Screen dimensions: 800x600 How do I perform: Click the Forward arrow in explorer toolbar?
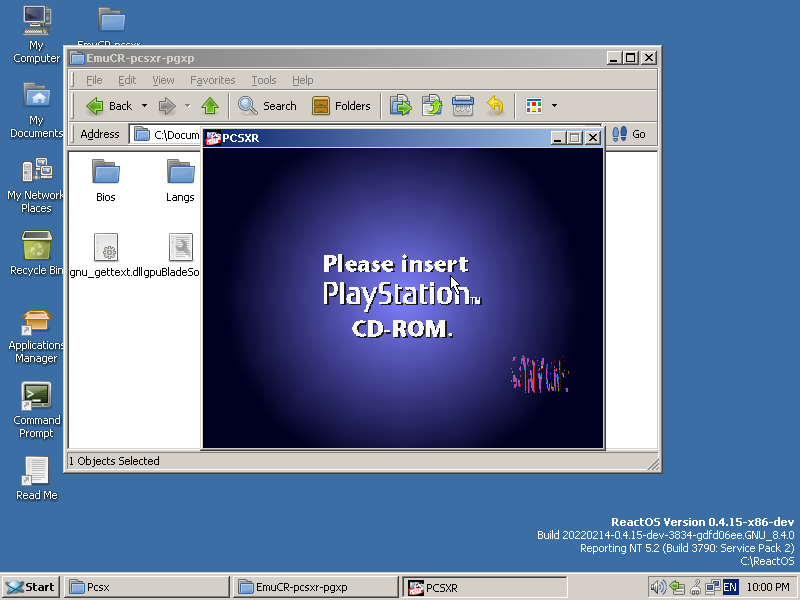[167, 106]
